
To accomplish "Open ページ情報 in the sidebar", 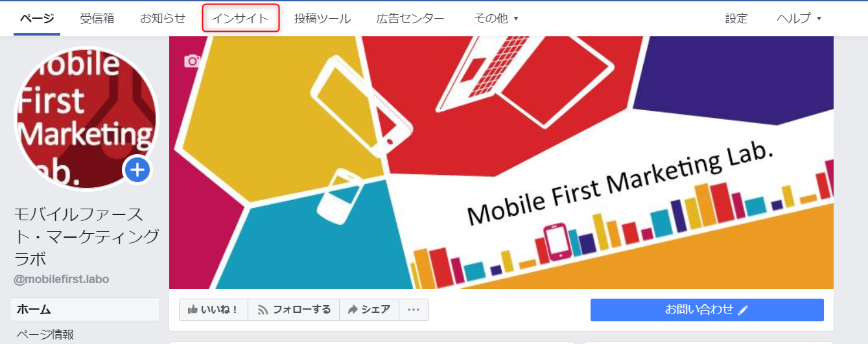I will (45, 334).
